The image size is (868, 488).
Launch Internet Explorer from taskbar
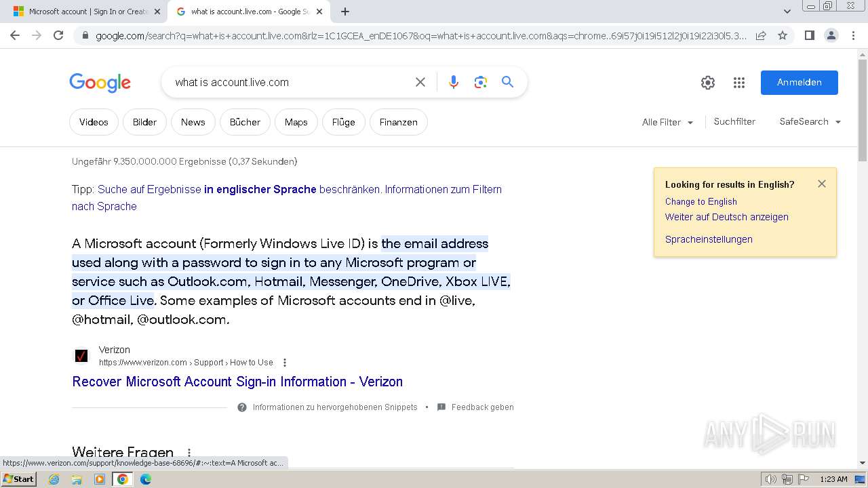click(x=54, y=479)
